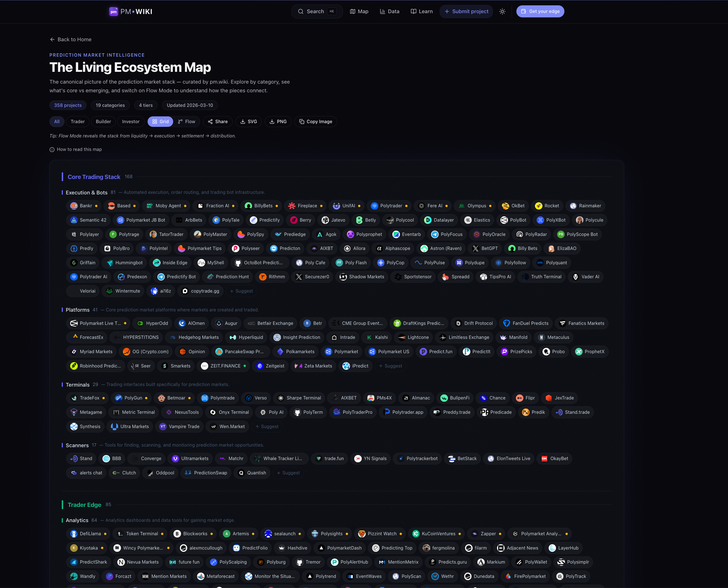
Task: Open the Learn nav item
Action: click(422, 12)
